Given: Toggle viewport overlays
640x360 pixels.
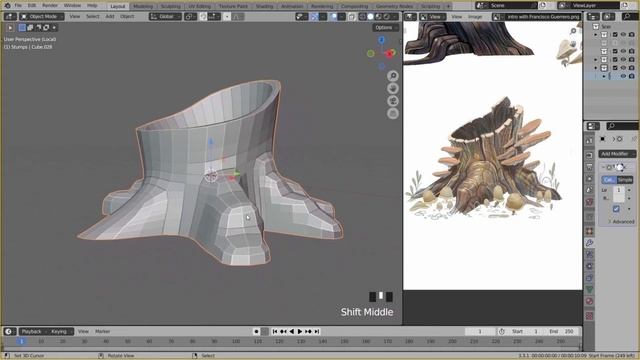Looking at the screenshot, I should click(x=333, y=17).
